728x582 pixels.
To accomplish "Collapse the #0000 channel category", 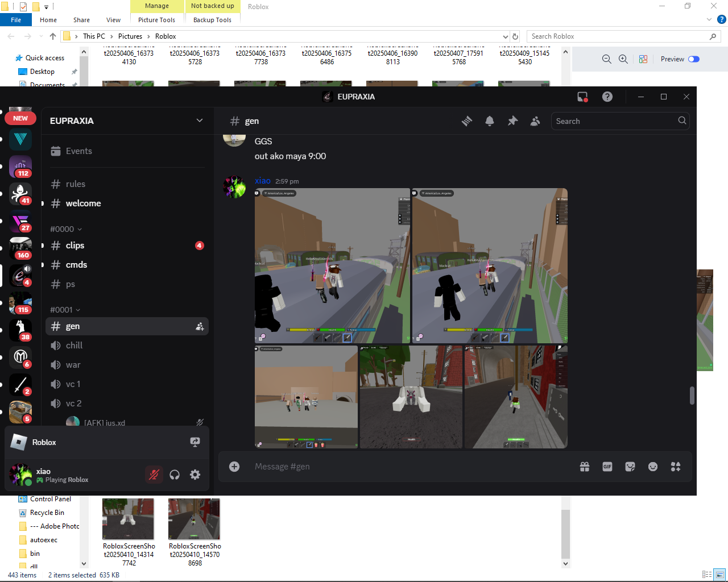I will tap(66, 229).
